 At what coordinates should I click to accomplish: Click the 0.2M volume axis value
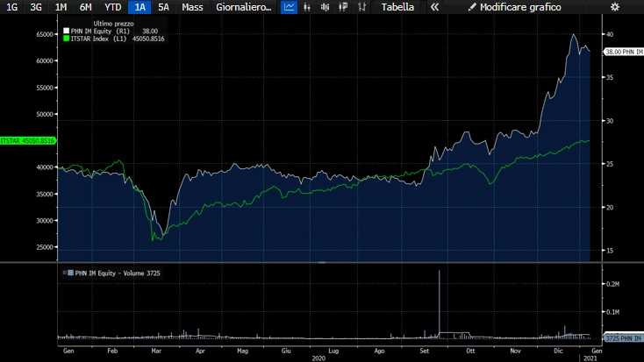point(612,284)
